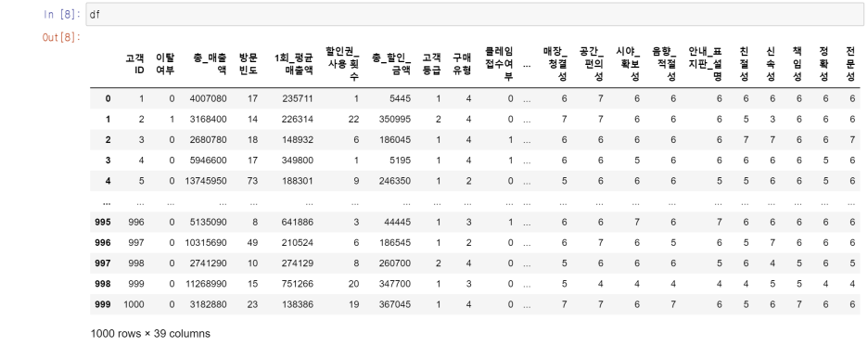The image size is (868, 346).
Task: Click the average sales cell 188301
Action: coord(298,181)
